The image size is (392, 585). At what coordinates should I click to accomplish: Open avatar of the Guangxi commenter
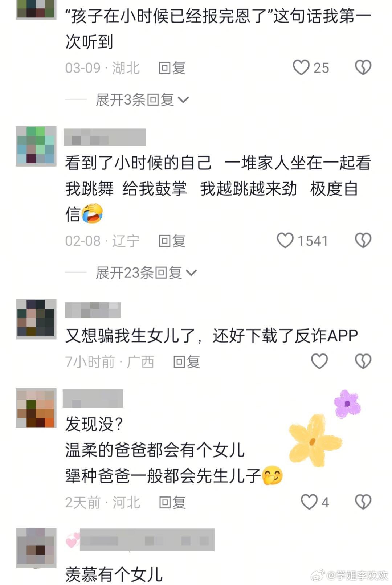pyautogui.click(x=36, y=319)
